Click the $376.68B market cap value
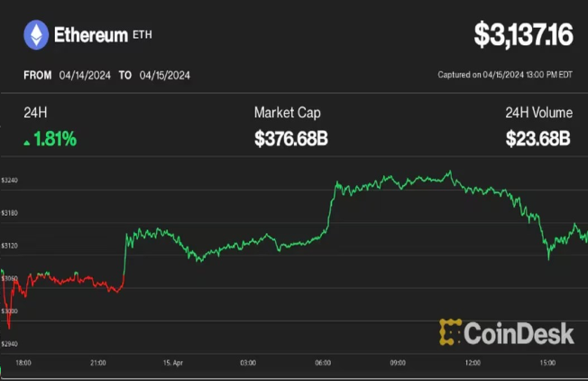The image size is (588, 381). pyautogui.click(x=291, y=138)
